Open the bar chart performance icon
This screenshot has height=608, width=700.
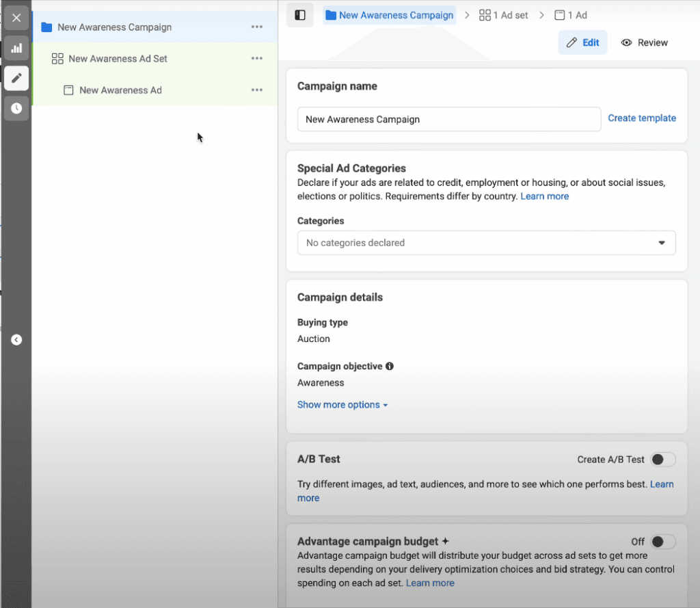tap(16, 49)
